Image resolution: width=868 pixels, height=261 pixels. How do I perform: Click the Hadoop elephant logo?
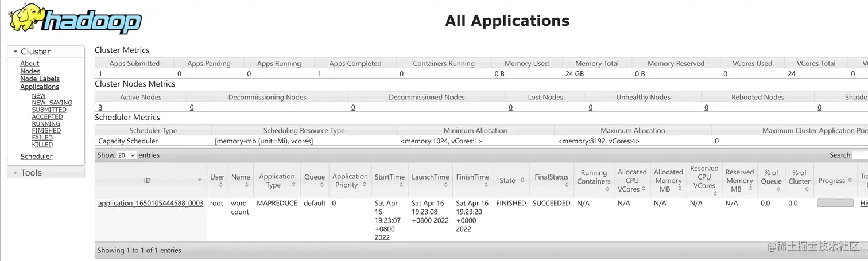pos(75,19)
